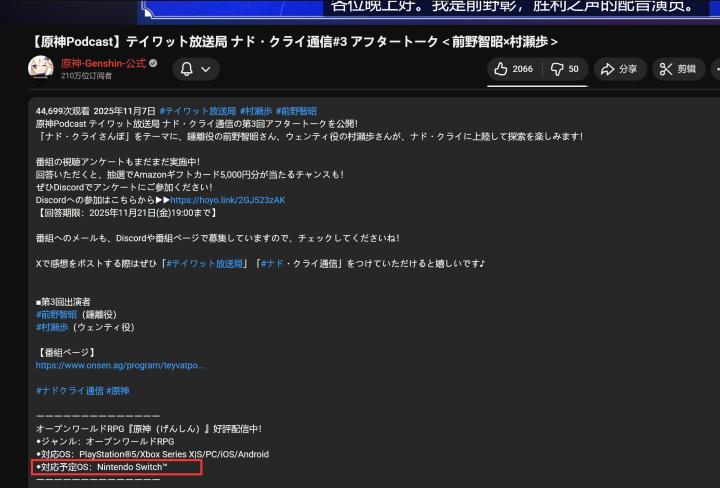This screenshot has width=720, height=488.
Task: Open the #ナド hashtag in the X post line
Action: click(x=271, y=264)
